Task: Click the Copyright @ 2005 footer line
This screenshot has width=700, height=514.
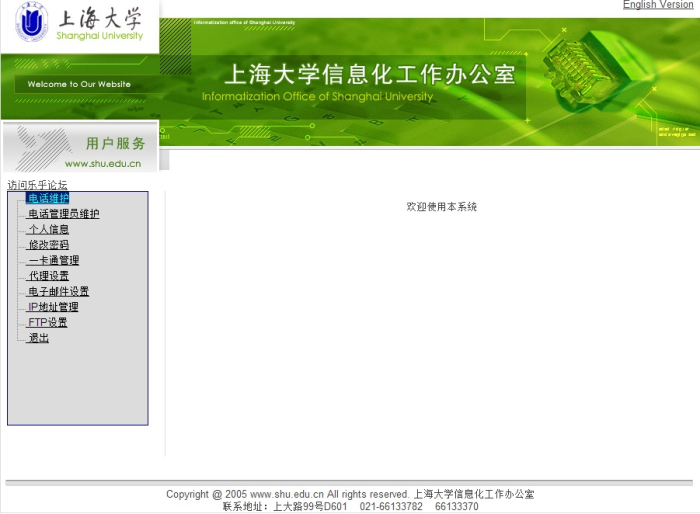Action: click(350, 494)
